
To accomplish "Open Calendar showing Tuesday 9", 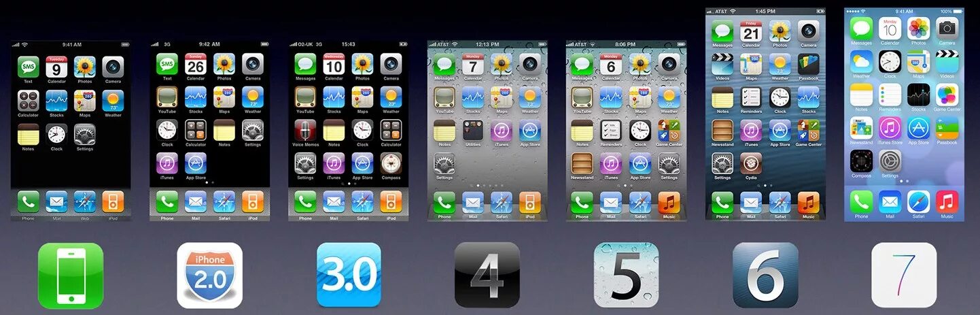I will tap(56, 67).
